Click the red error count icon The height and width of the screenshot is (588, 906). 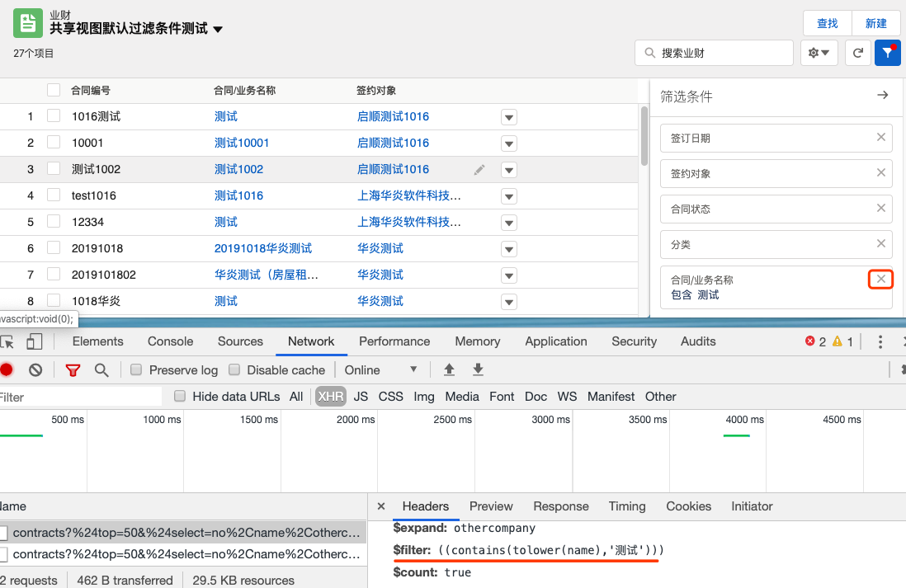click(810, 341)
